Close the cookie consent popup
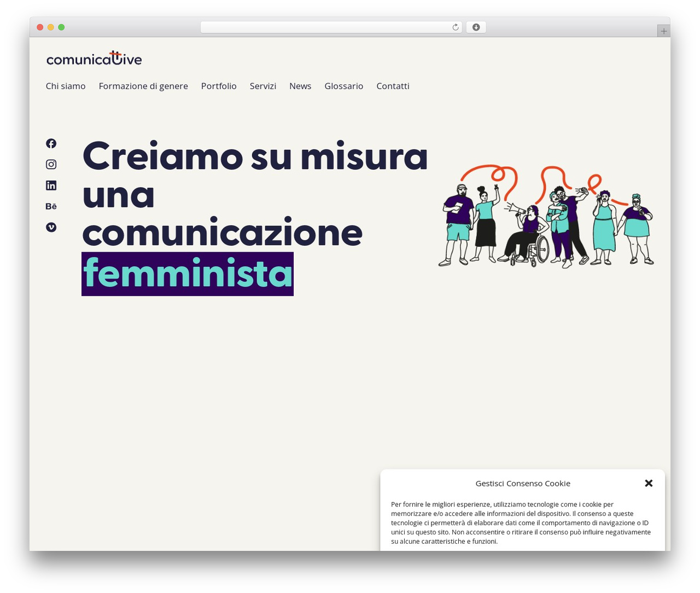700x593 pixels. coord(649,483)
